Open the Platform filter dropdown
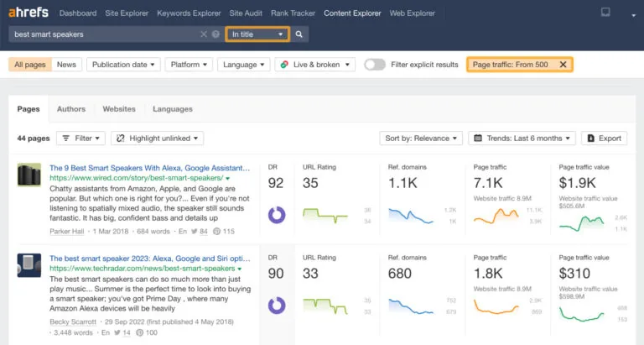This screenshot has width=644, height=345. click(x=189, y=65)
